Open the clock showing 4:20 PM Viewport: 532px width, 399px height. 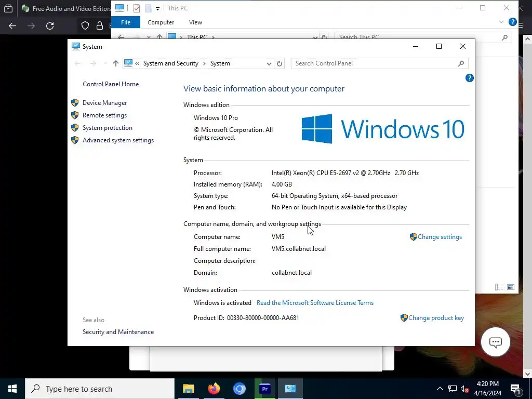(487, 389)
